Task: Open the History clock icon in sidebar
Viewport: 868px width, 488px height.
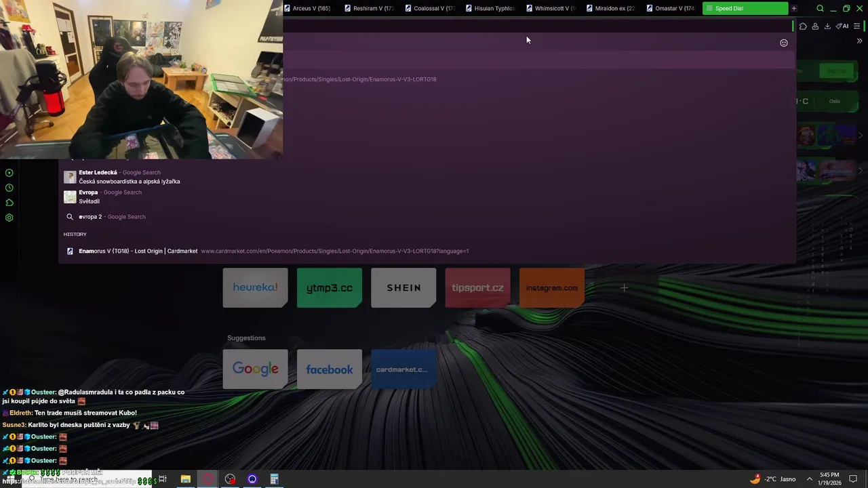Action: tap(9, 188)
